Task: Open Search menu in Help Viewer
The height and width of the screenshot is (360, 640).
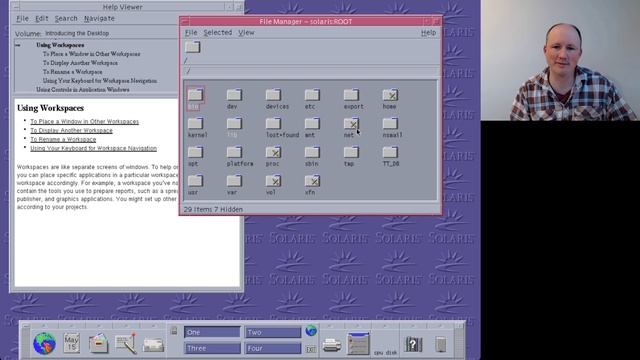Action: [x=66, y=18]
